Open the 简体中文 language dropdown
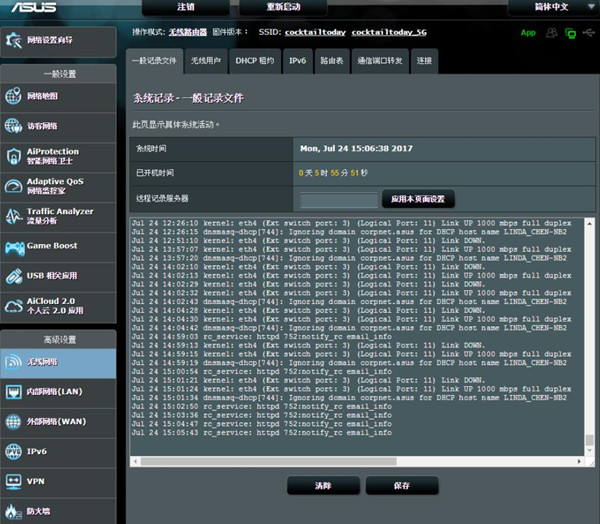Image resolution: width=600 pixels, height=524 pixels. point(552,7)
